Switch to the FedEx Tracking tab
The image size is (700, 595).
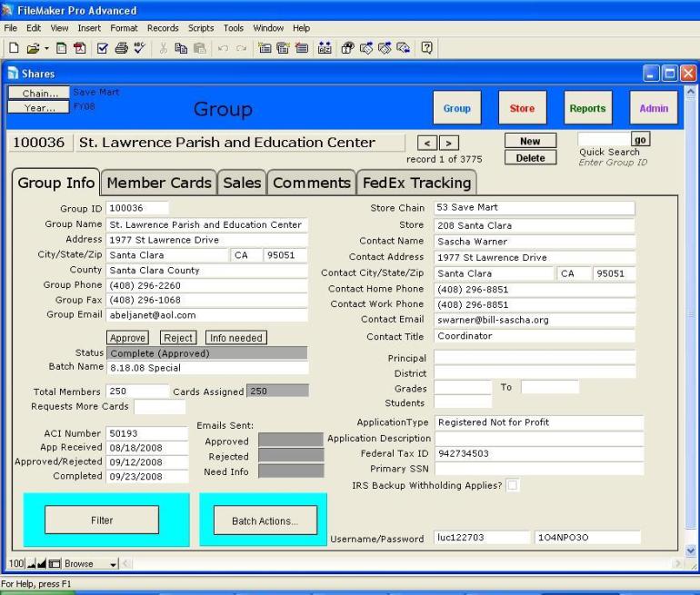[x=416, y=183]
